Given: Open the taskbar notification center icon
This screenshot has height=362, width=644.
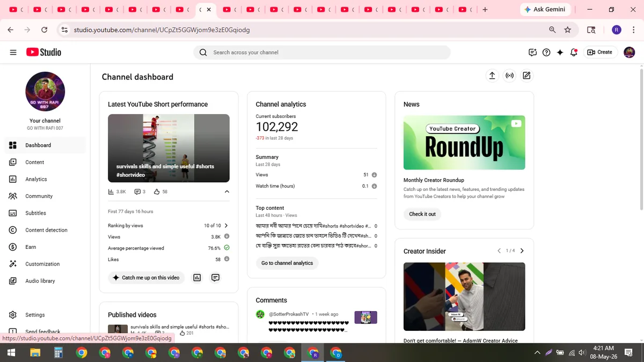Looking at the screenshot, I should (629, 352).
